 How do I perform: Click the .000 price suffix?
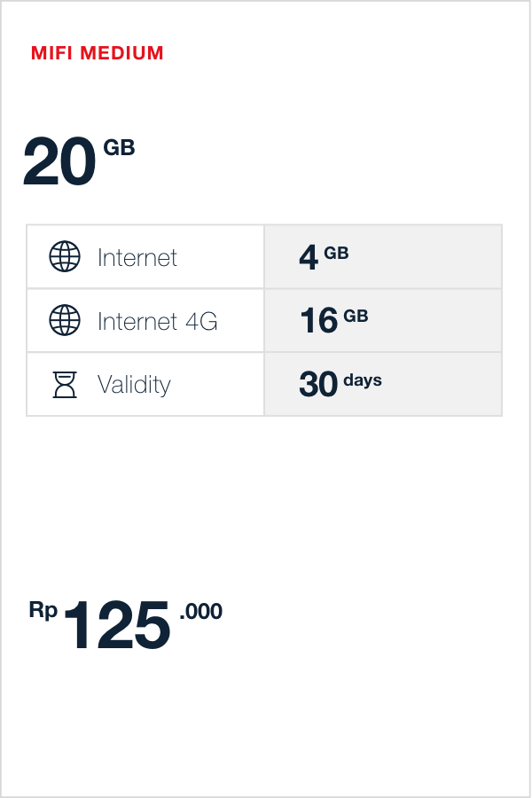pos(201,611)
